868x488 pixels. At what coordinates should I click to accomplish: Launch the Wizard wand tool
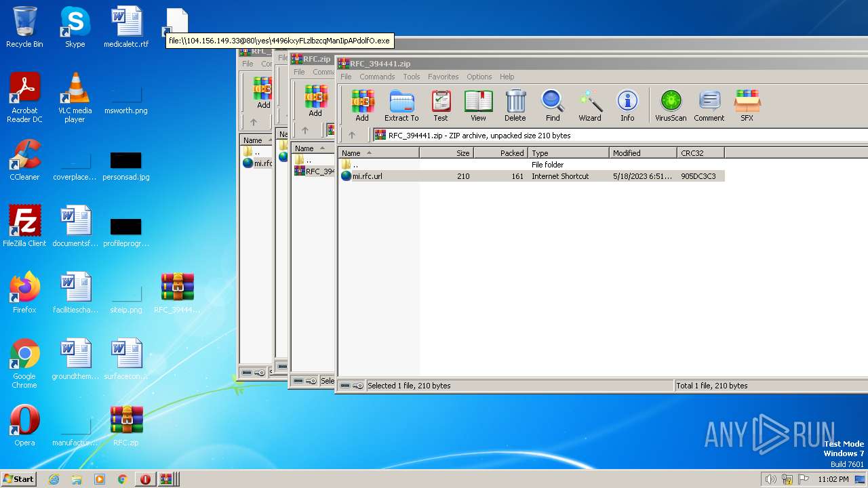590,106
